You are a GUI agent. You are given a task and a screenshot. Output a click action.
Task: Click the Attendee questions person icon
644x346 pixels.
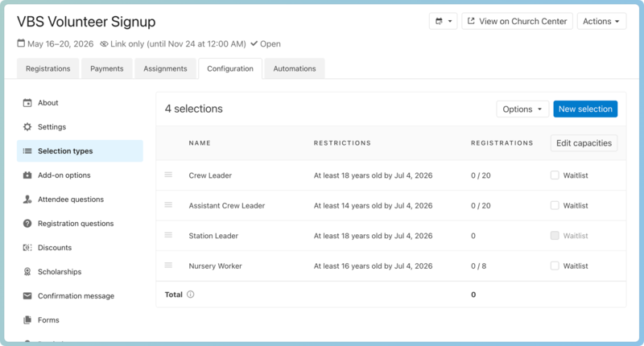click(27, 200)
